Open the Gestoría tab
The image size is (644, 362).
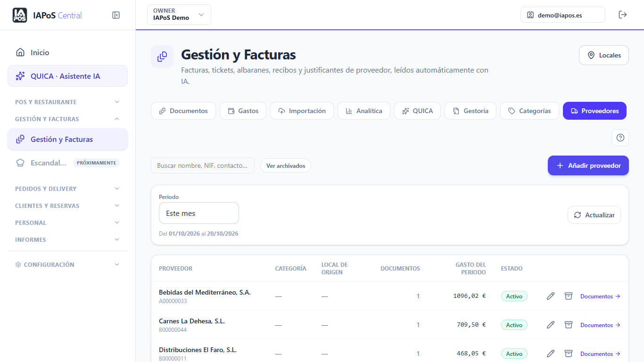click(471, 111)
